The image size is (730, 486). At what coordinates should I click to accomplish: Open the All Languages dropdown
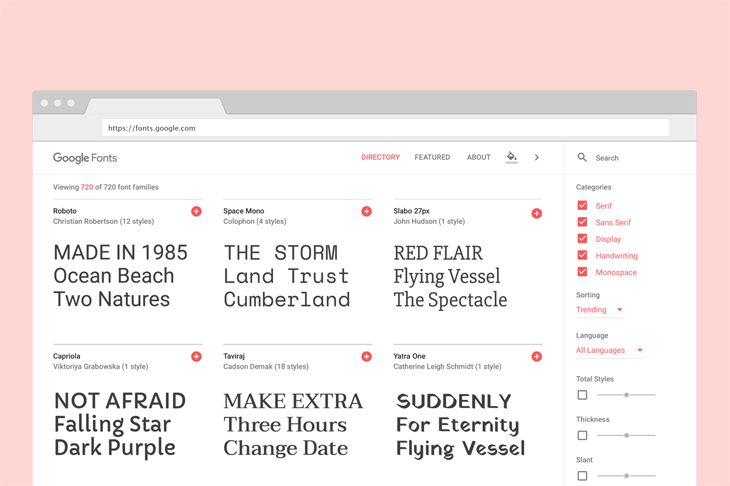609,351
